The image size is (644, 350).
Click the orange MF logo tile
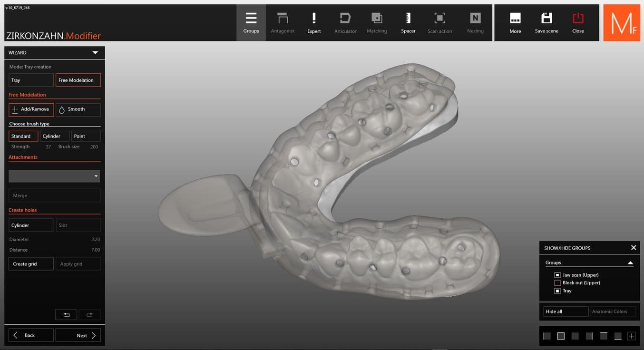pos(622,23)
